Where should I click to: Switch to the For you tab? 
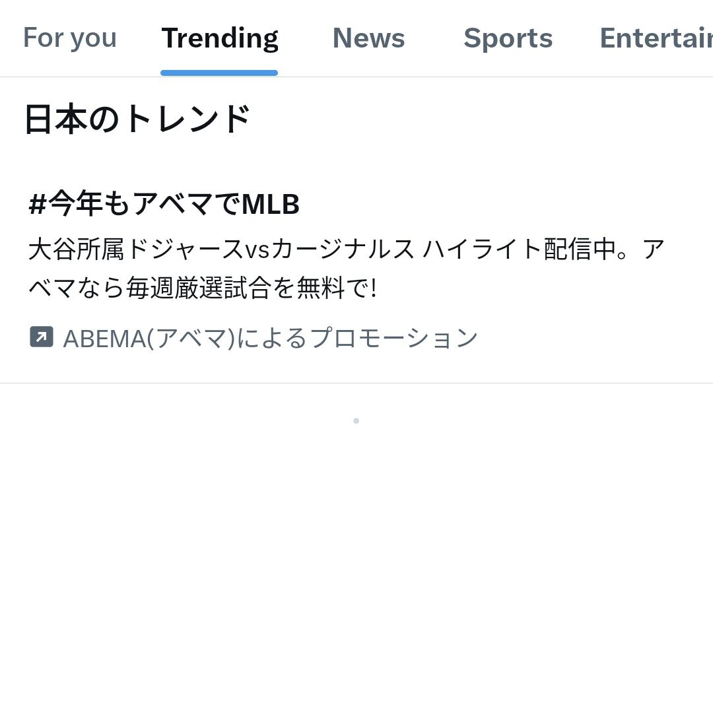69,38
